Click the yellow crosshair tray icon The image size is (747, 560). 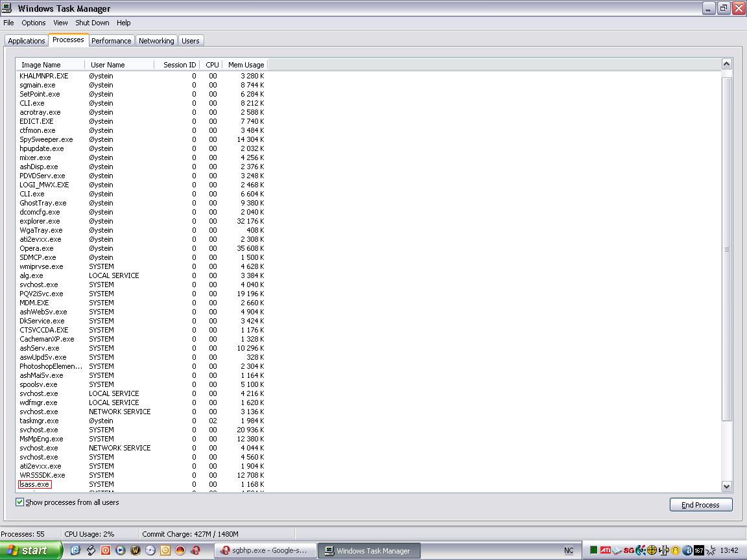pyautogui.click(x=652, y=550)
